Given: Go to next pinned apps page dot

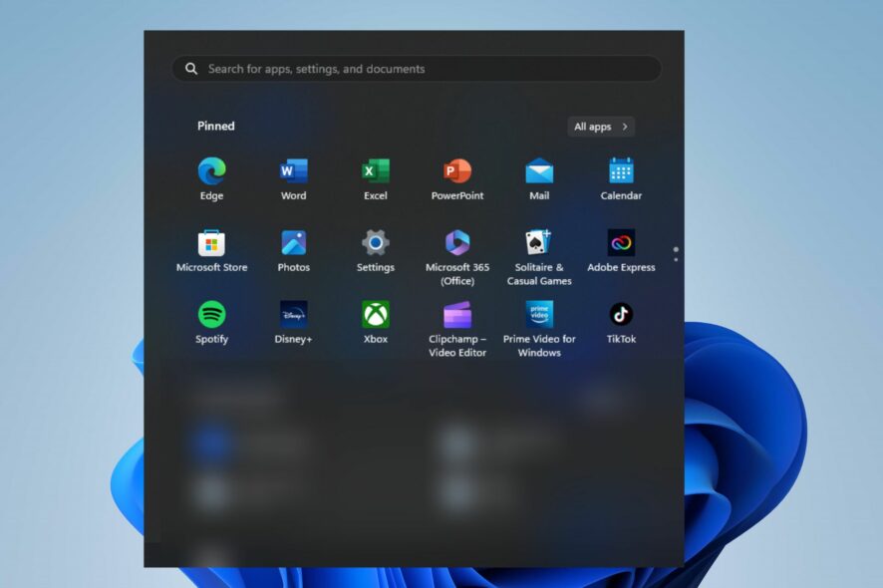Looking at the screenshot, I should pyautogui.click(x=676, y=259).
